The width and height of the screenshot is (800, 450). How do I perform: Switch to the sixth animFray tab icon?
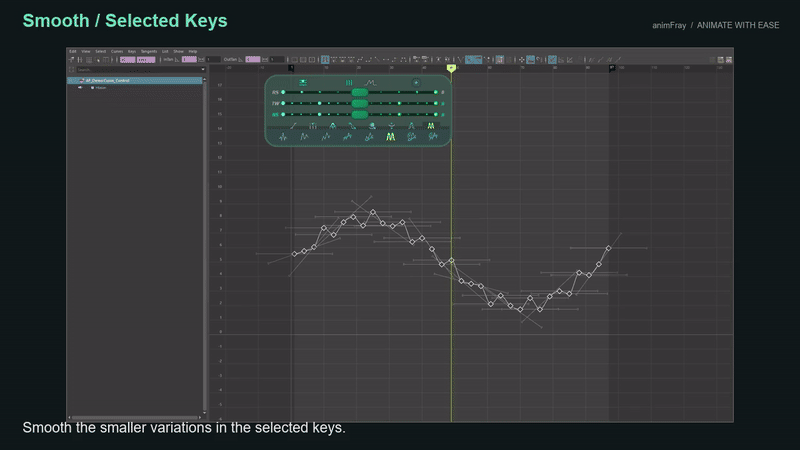(391, 126)
